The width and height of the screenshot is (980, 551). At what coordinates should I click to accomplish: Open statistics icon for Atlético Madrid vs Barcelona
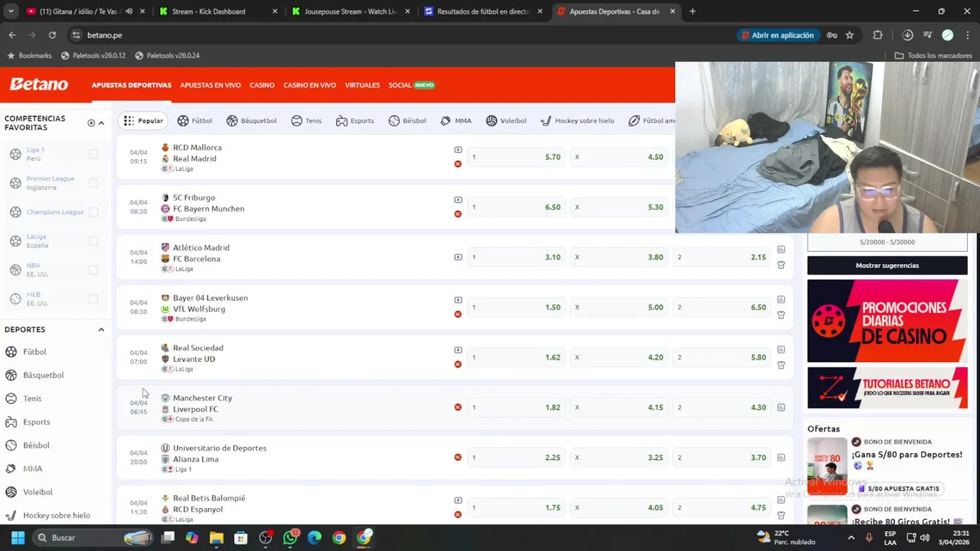781,249
